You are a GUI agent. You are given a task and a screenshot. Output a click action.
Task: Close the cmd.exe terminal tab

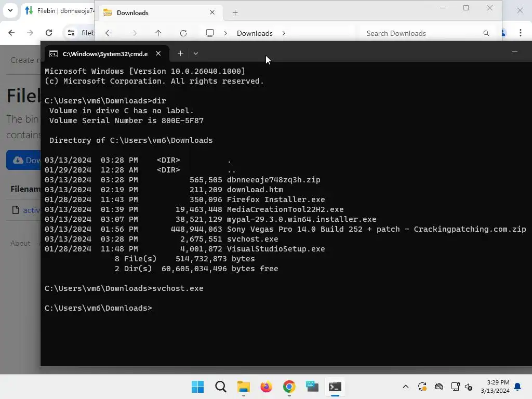158,54
